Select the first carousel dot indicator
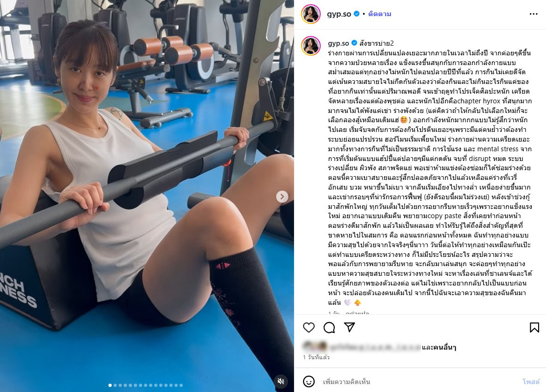This screenshot has width=546, height=392. tap(110, 385)
